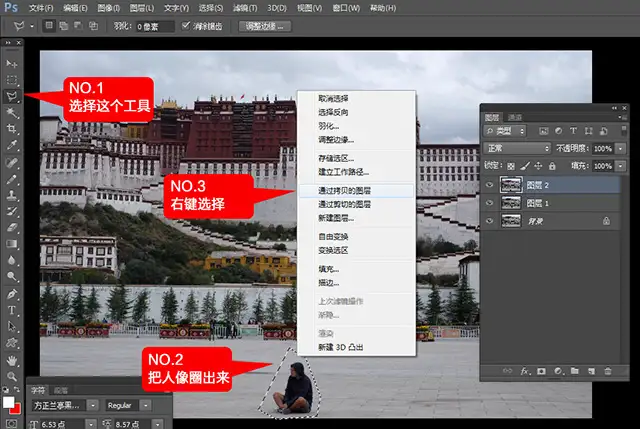Toggle lock transparent pixels
The width and height of the screenshot is (640, 429).
511,166
